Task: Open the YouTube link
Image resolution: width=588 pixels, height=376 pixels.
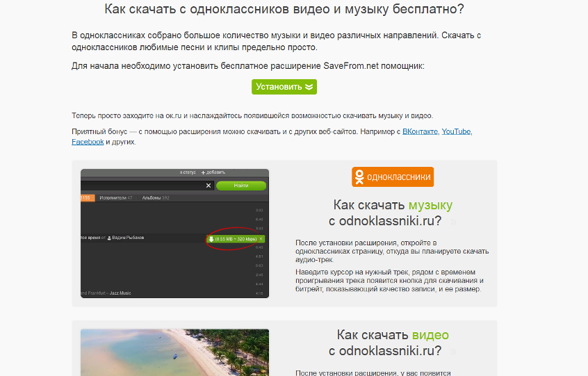Action: coord(456,131)
